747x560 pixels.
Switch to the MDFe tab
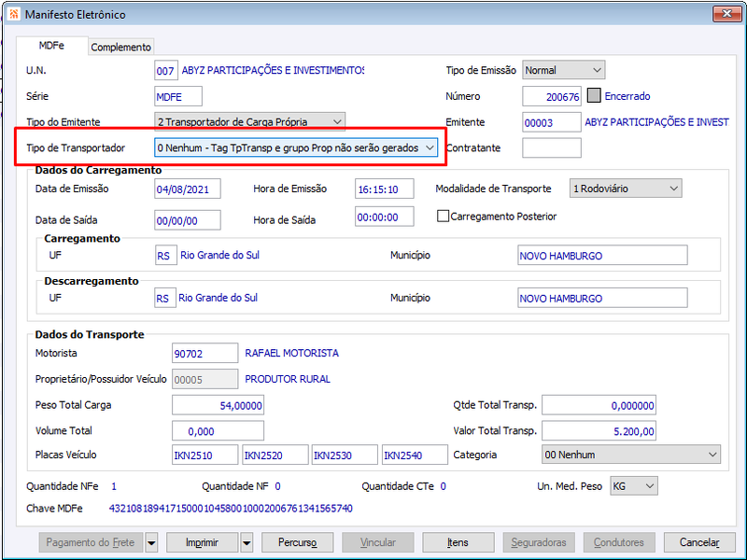click(51, 46)
